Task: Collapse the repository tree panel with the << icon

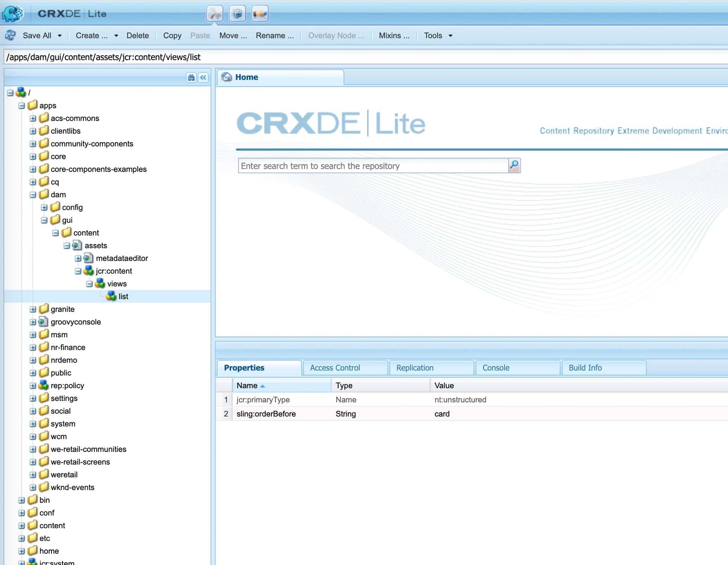Action: click(203, 78)
